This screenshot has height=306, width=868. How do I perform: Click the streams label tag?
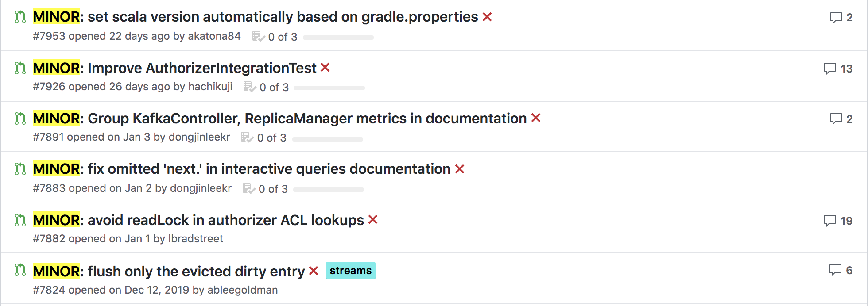351,271
